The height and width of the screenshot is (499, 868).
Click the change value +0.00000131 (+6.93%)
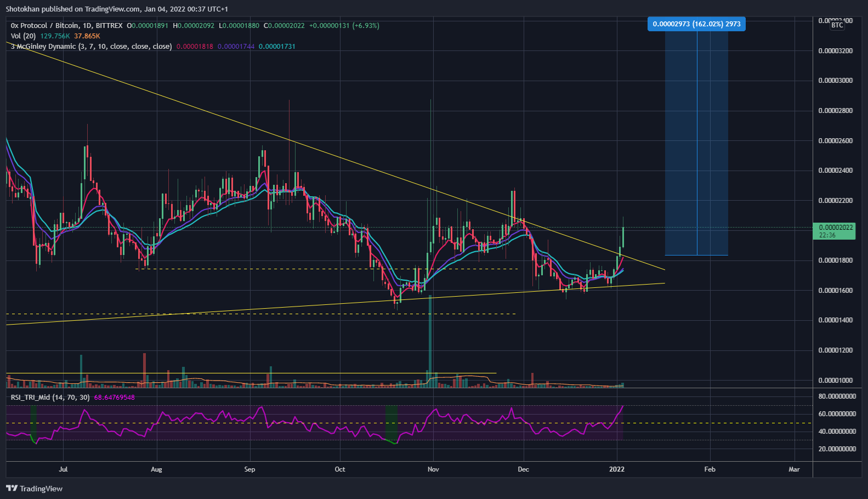pyautogui.click(x=344, y=26)
